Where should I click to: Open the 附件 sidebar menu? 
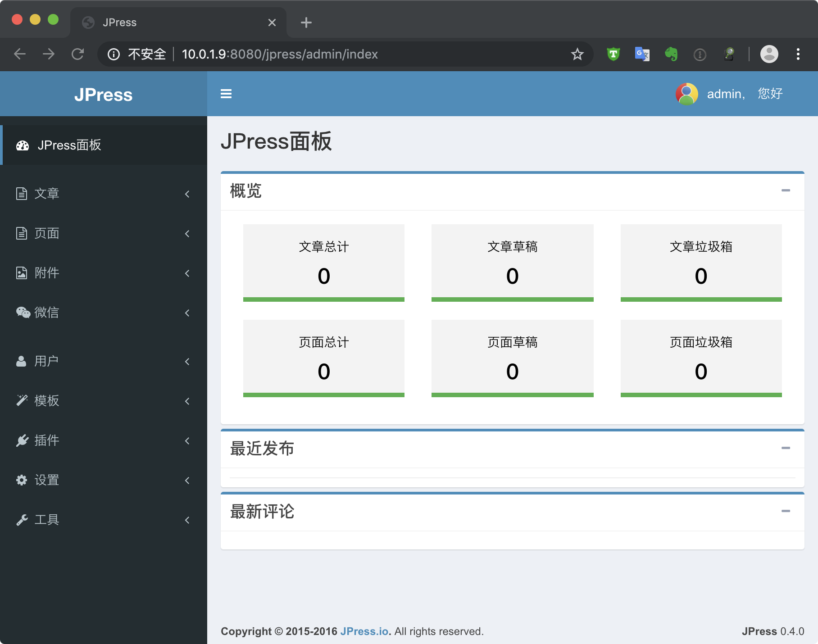click(104, 273)
